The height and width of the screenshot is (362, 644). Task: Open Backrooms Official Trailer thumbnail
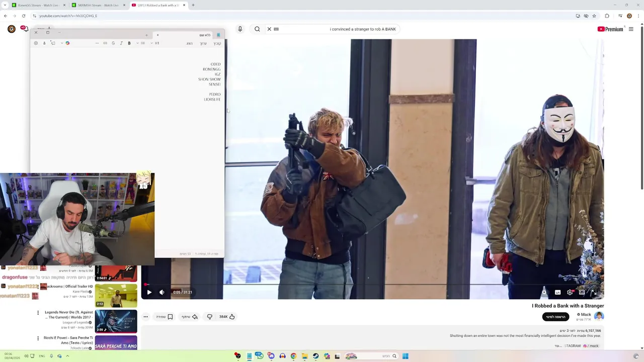click(116, 295)
